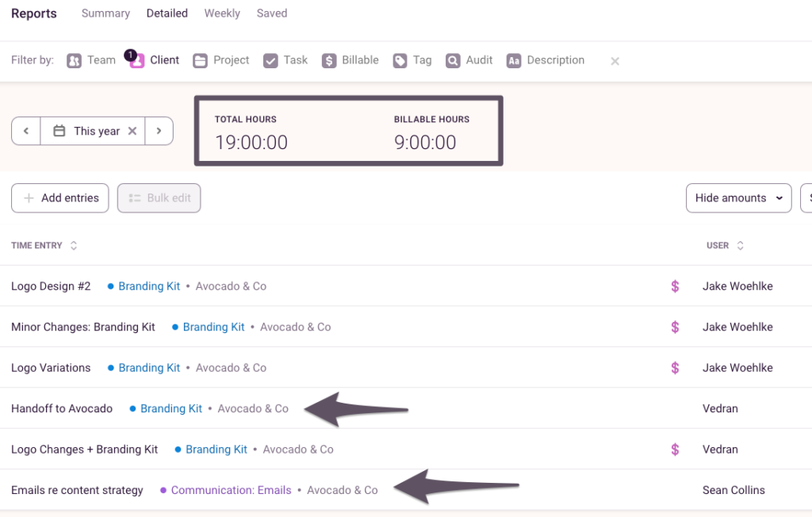
Task: Switch to the Summary tab
Action: [105, 13]
